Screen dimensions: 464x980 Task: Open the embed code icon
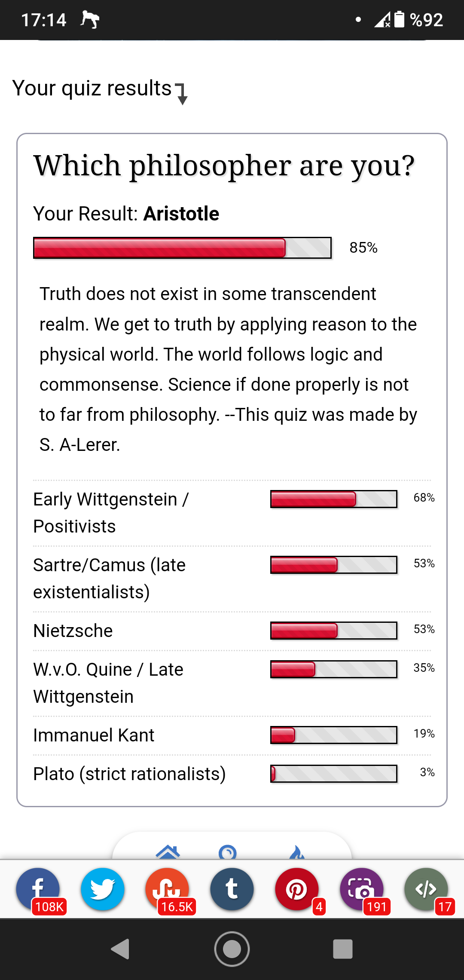pyautogui.click(x=426, y=889)
